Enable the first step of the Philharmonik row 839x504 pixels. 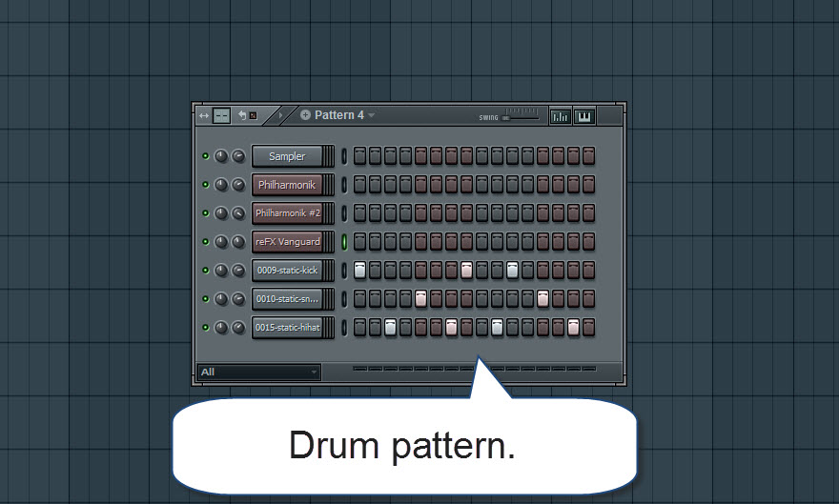click(x=360, y=185)
